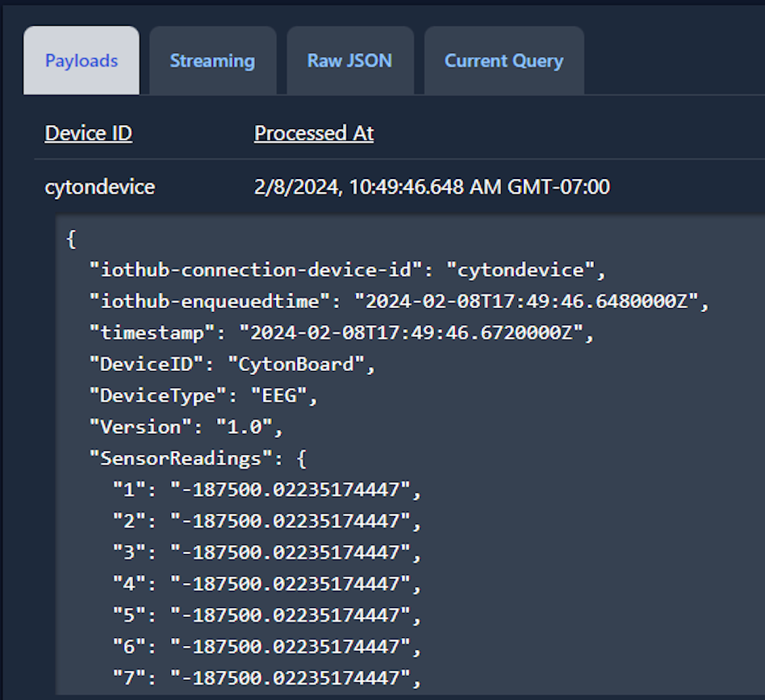
Task: Click the sensor reading value for channel 5
Action: coord(291,615)
